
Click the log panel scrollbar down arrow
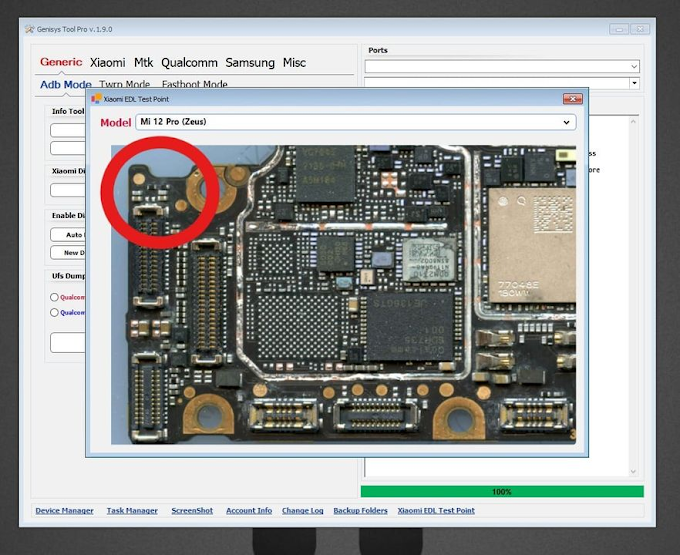click(633, 471)
